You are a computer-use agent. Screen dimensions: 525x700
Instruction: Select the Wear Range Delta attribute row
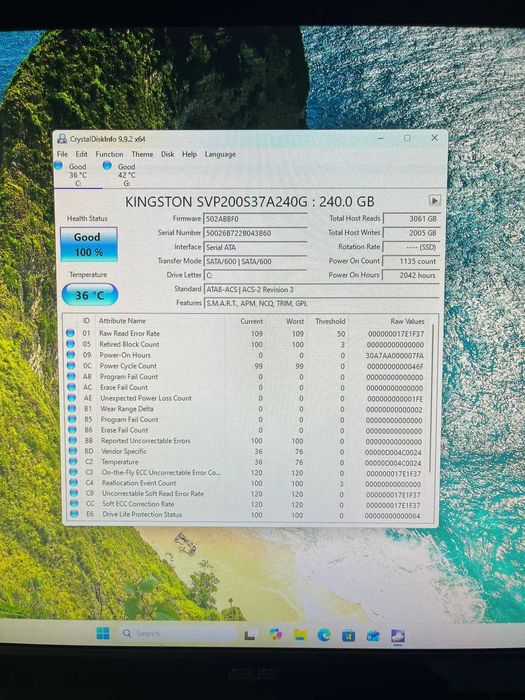246,409
